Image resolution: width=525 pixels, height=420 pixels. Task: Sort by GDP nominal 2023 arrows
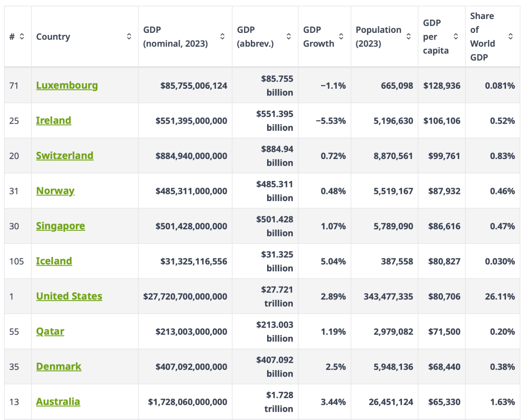tap(223, 36)
